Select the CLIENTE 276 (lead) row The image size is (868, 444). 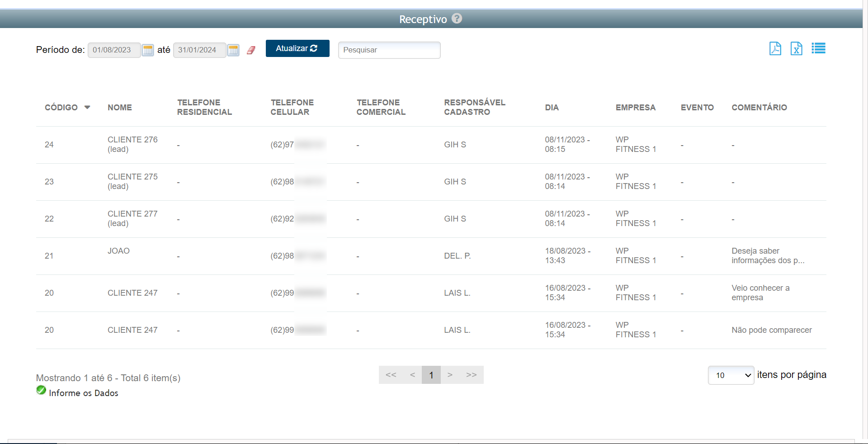[132, 145]
